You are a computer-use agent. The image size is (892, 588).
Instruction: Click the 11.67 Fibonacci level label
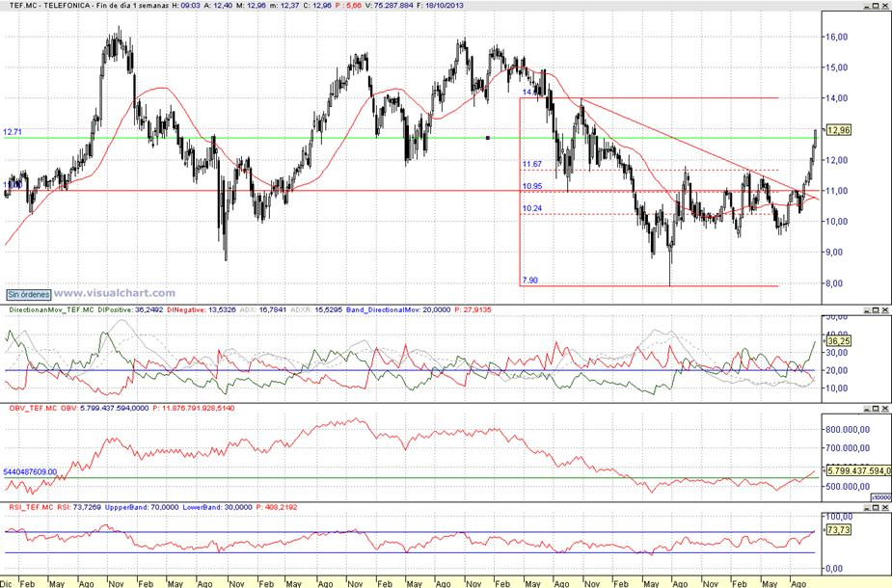point(532,164)
